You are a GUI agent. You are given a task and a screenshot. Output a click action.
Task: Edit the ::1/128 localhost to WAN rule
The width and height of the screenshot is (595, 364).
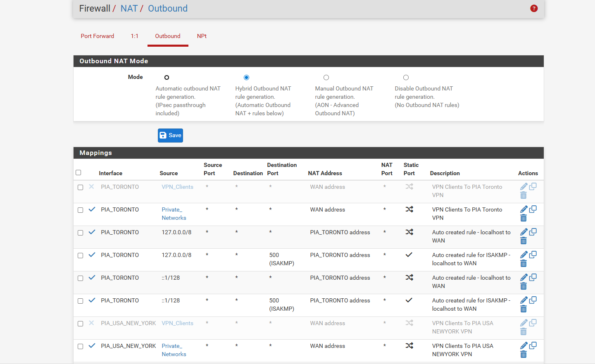(524, 278)
